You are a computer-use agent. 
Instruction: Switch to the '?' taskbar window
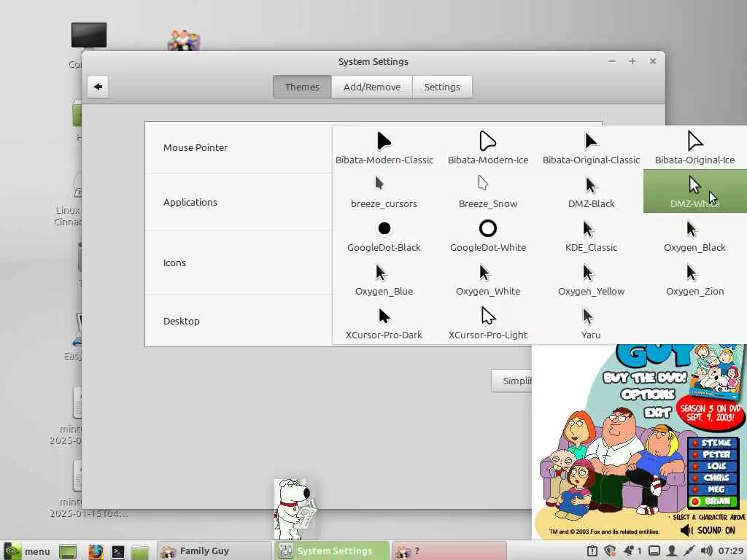coord(449,551)
